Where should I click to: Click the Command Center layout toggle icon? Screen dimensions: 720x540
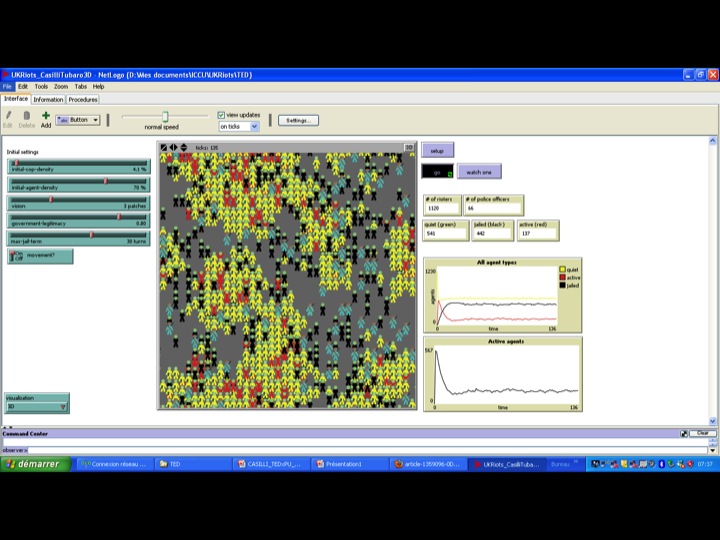pyautogui.click(x=684, y=433)
